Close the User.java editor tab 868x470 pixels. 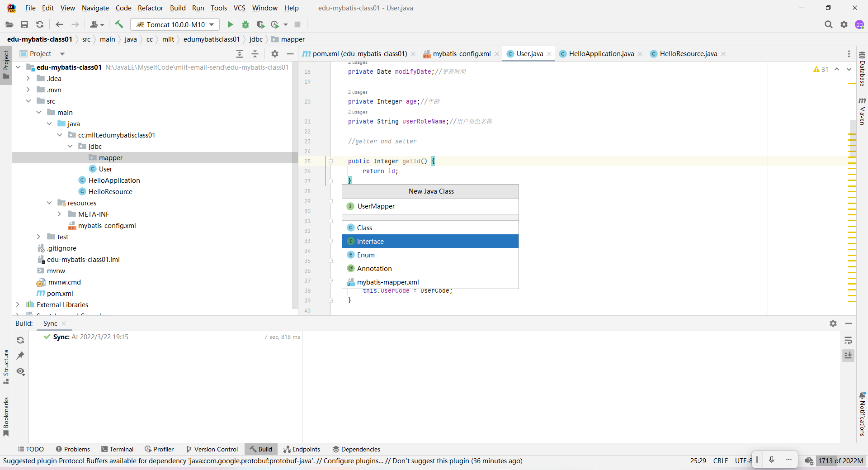click(549, 54)
